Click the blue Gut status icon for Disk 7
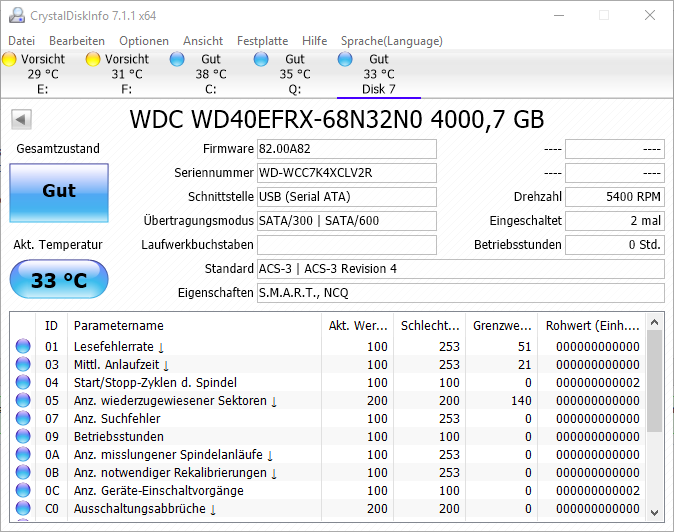The image size is (674, 532). click(345, 59)
